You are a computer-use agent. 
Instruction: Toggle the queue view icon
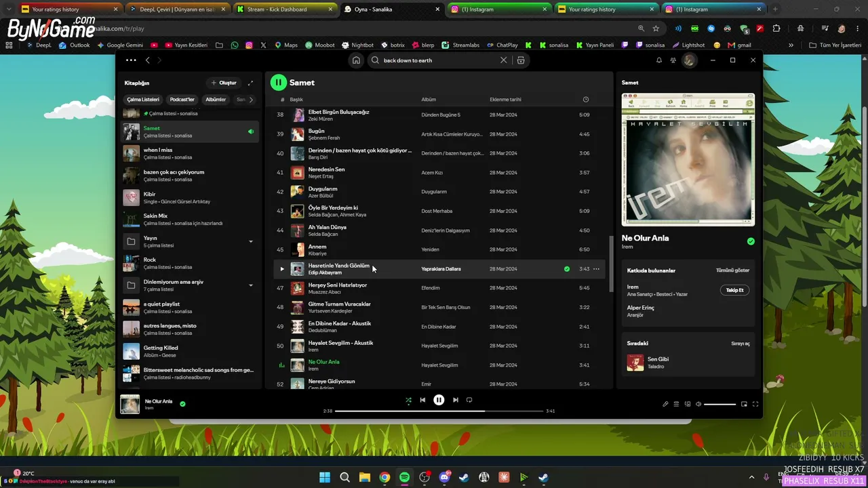(x=676, y=404)
